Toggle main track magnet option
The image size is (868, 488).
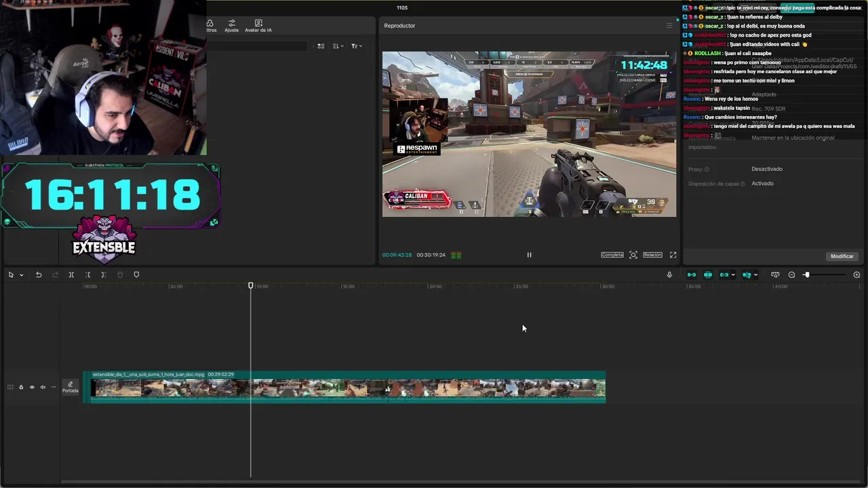tap(692, 274)
